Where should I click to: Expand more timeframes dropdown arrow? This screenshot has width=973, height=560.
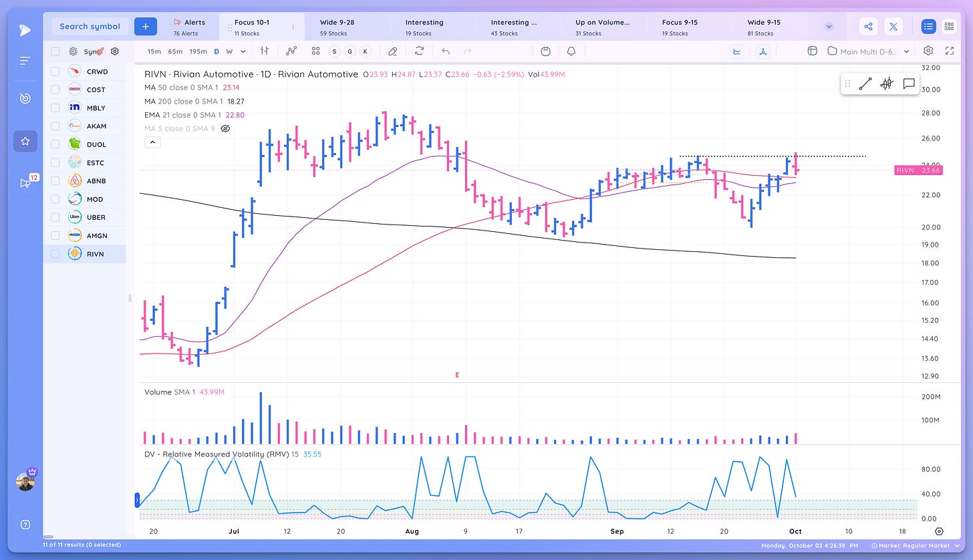tap(243, 51)
